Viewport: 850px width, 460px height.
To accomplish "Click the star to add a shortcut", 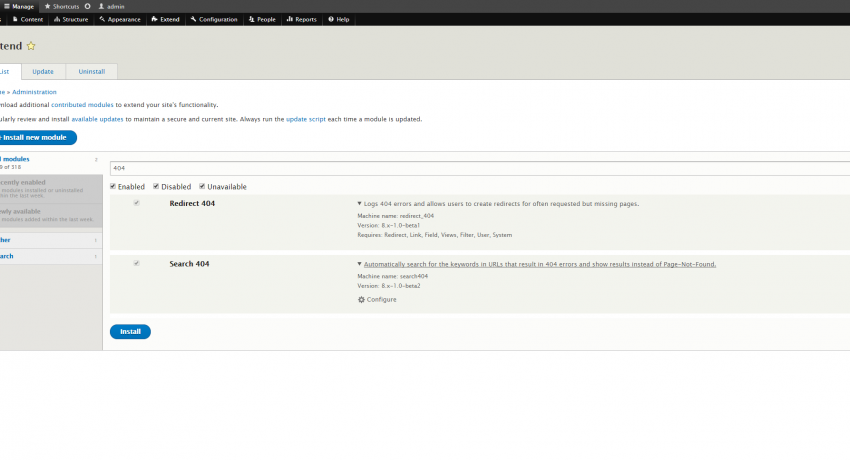I will point(31,46).
